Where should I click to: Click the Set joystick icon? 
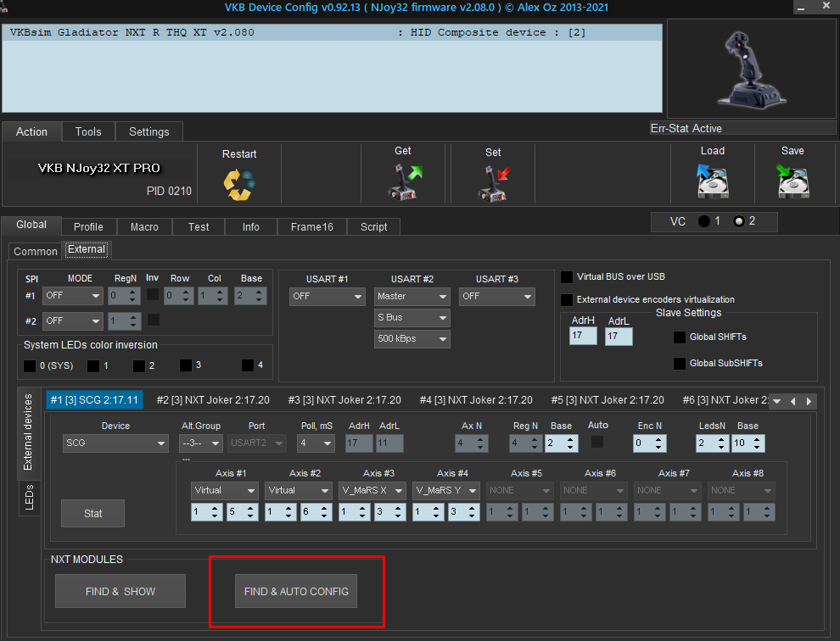click(x=493, y=182)
